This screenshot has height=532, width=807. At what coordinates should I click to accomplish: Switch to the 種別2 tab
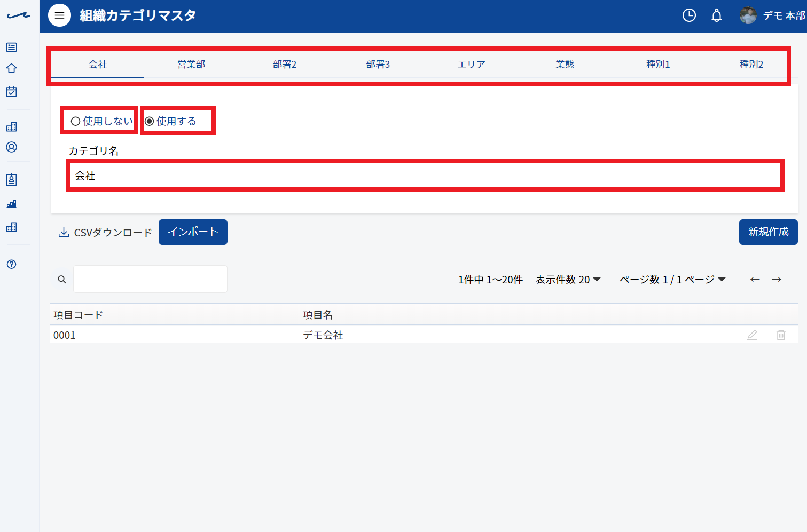[751, 65]
